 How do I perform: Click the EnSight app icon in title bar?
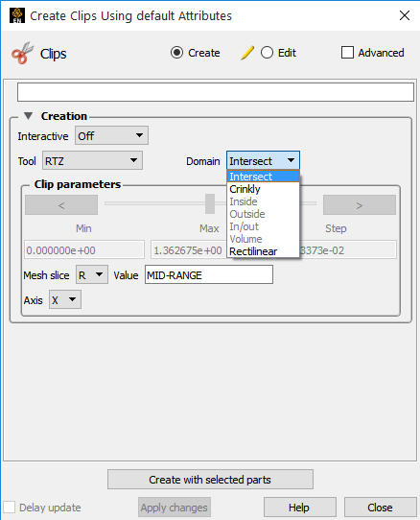(x=17, y=15)
